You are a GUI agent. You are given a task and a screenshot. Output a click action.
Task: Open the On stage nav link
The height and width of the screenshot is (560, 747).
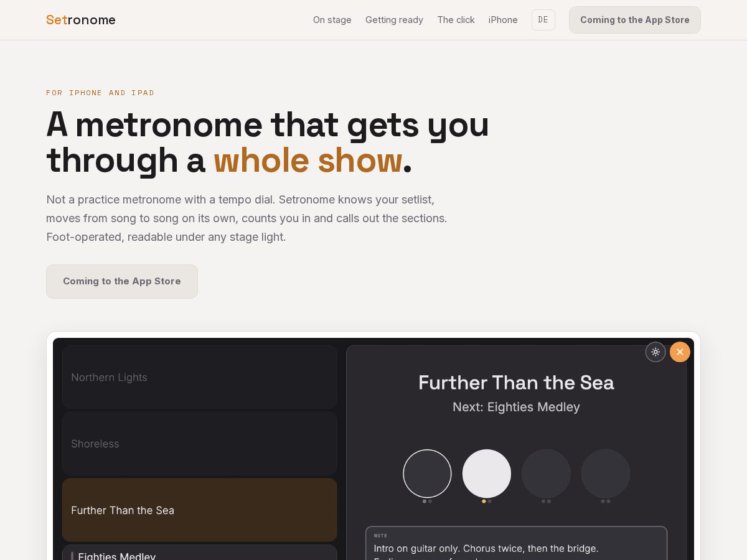332,20
